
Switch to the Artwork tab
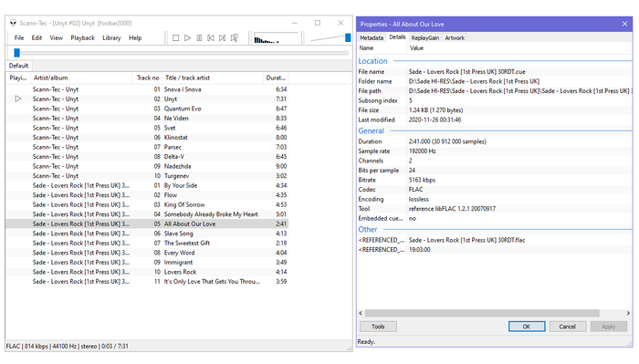[x=455, y=38]
